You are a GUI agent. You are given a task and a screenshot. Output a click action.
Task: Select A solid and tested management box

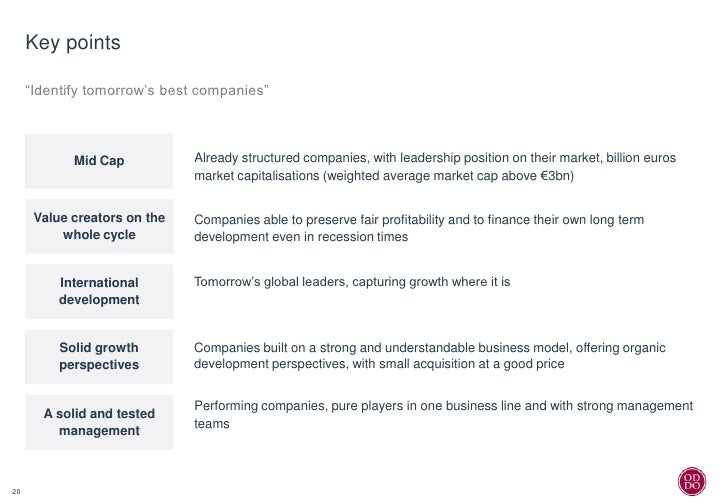[99, 422]
